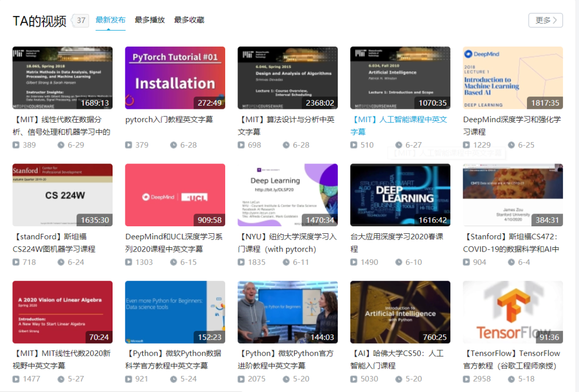This screenshot has width=579, height=392.
Task: Open title link DeepMind深度学习和强化学习课程
Action: (512, 125)
